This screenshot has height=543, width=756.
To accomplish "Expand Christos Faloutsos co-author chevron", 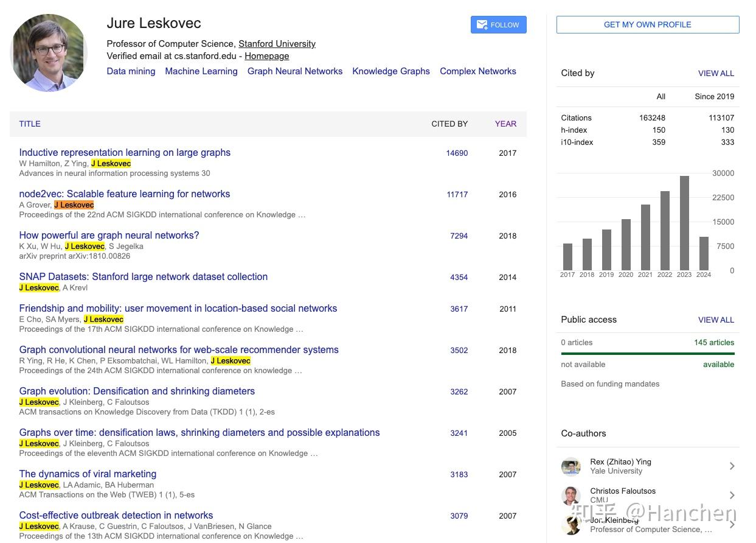I will (732, 496).
